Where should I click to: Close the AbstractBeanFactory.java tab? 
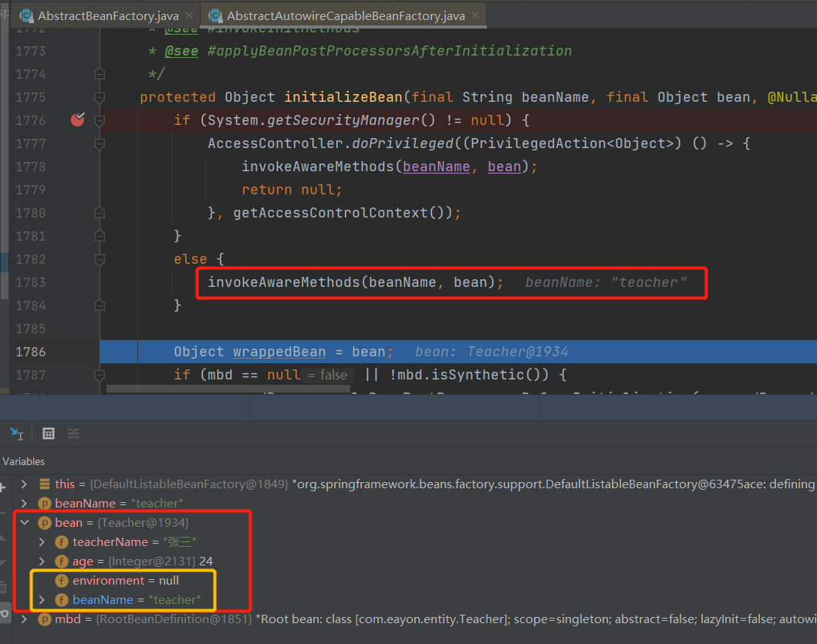(x=189, y=15)
